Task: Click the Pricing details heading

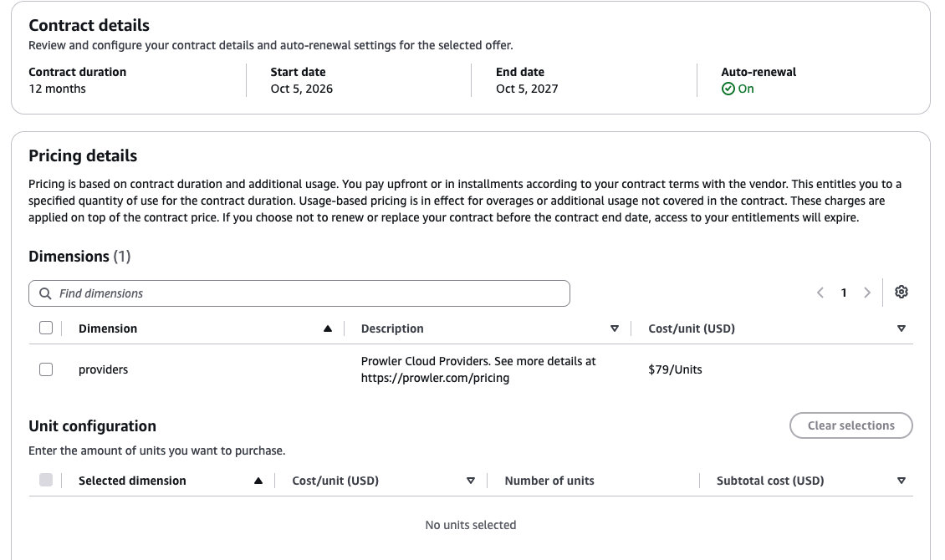Action: [83, 156]
